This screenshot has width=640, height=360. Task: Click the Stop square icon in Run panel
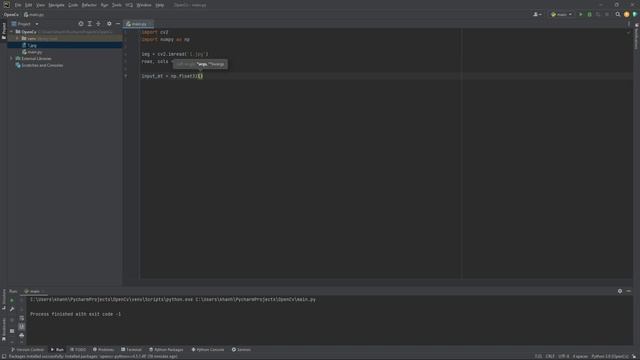tap(12, 331)
